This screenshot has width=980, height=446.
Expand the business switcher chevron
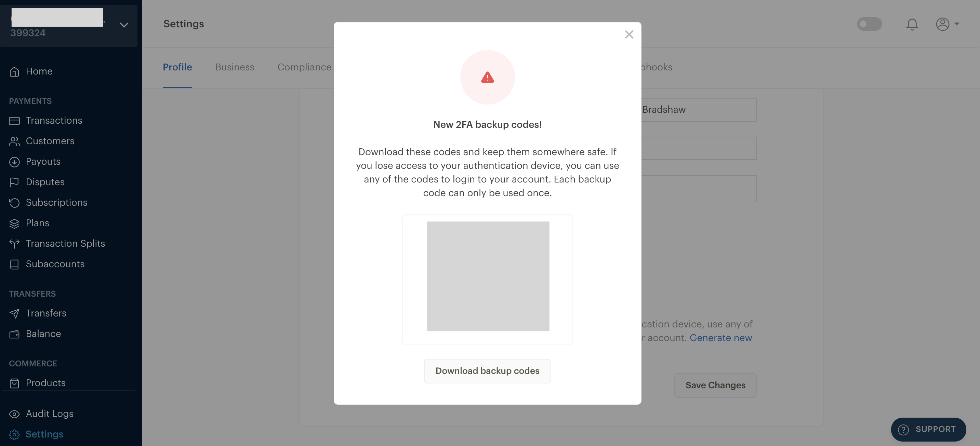(124, 25)
